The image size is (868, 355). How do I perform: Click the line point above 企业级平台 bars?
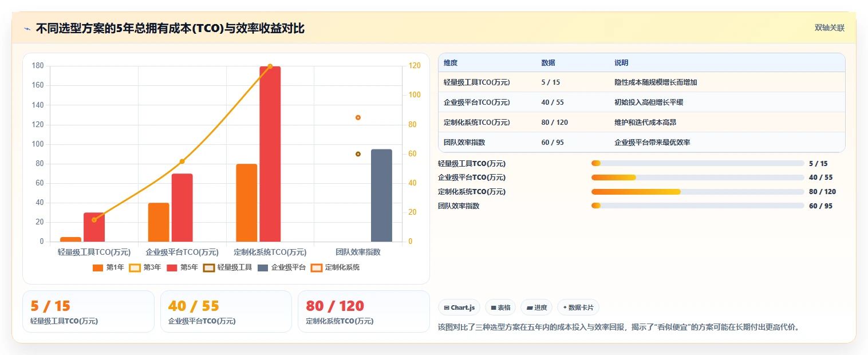tap(182, 161)
